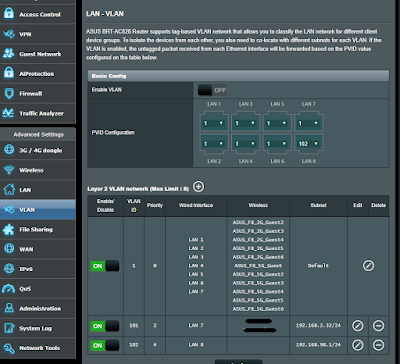This screenshot has width=400, height=364.
Task: Open the LAN 2 PVID dropdown
Action: pos(214,144)
